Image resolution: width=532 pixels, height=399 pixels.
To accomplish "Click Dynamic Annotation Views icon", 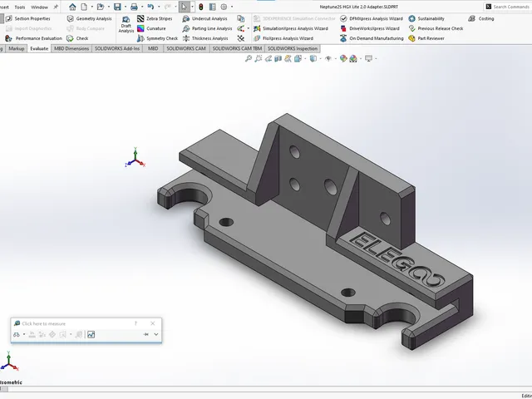I will [288, 59].
